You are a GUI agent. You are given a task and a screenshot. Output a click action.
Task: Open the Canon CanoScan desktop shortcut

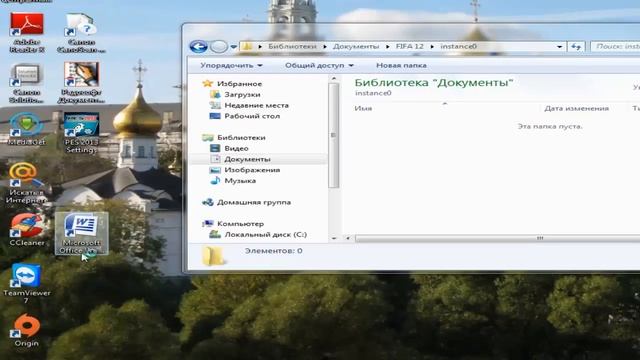pyautogui.click(x=81, y=33)
